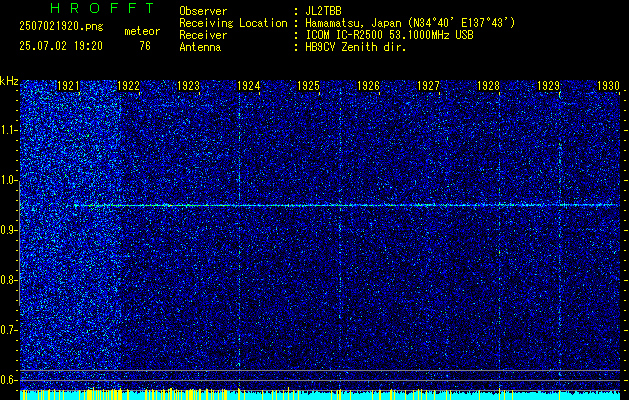Select the filename 2507021920.png

(61, 27)
